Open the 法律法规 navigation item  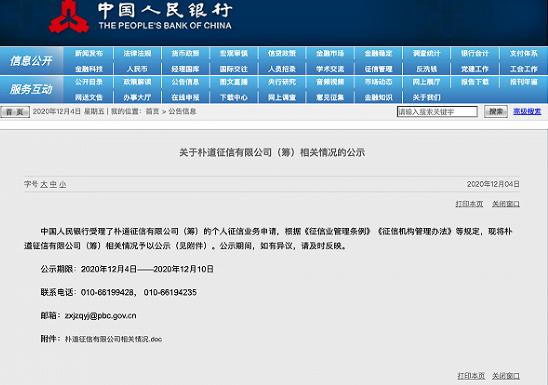pyautogui.click(x=137, y=53)
